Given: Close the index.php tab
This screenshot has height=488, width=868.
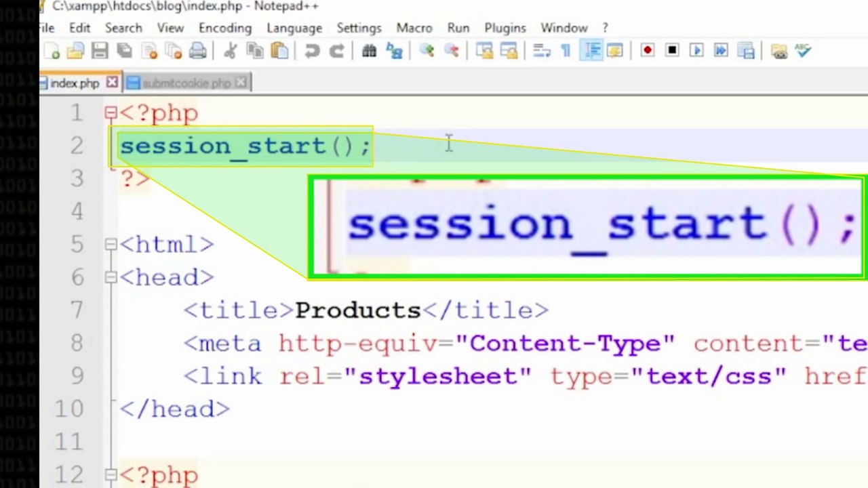Looking at the screenshot, I should tap(112, 83).
